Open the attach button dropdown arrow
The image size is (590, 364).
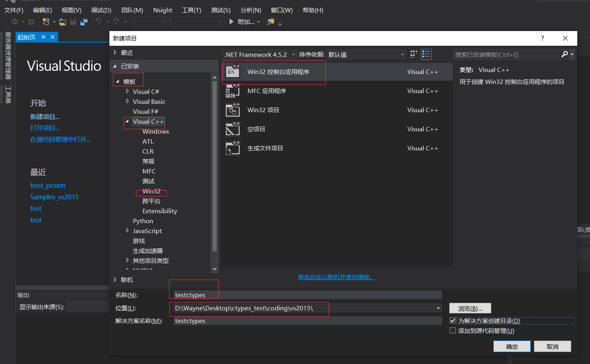(259, 22)
